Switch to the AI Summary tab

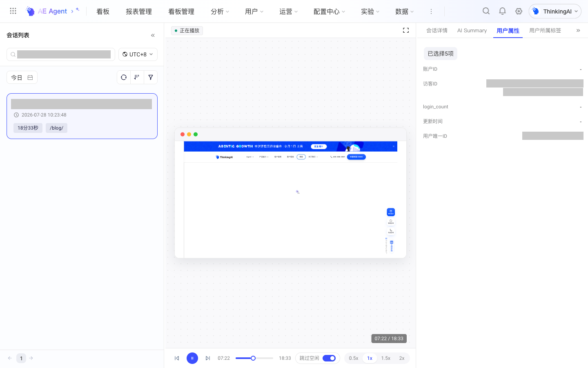point(472,30)
